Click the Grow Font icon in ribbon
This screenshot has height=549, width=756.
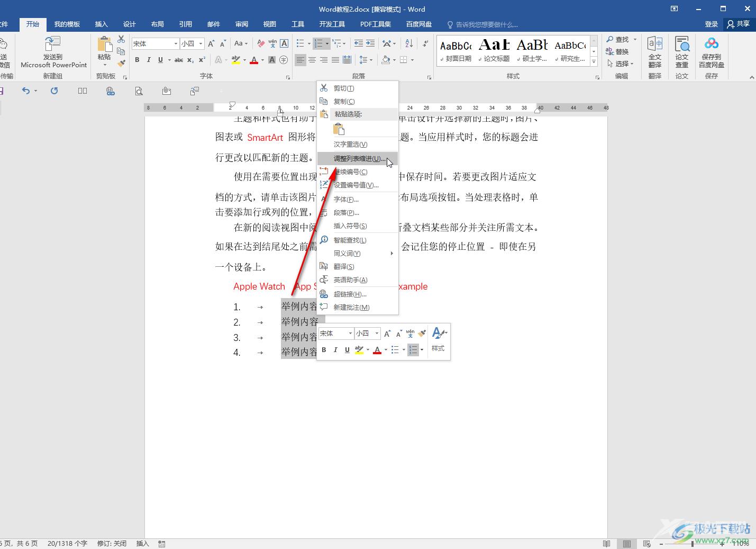point(211,43)
